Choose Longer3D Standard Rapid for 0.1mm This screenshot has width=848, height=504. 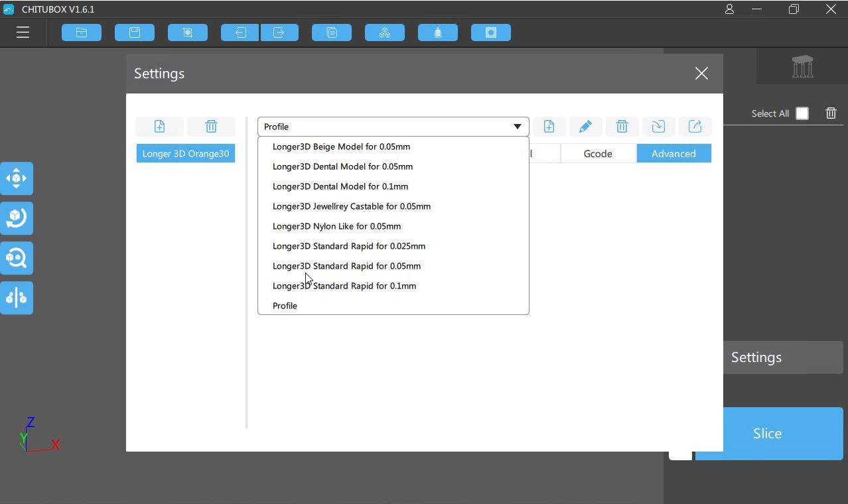393,286
